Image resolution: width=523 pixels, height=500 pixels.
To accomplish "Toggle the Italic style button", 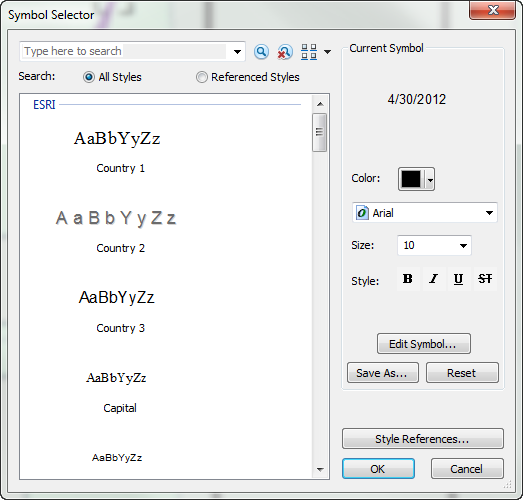I will click(x=433, y=279).
